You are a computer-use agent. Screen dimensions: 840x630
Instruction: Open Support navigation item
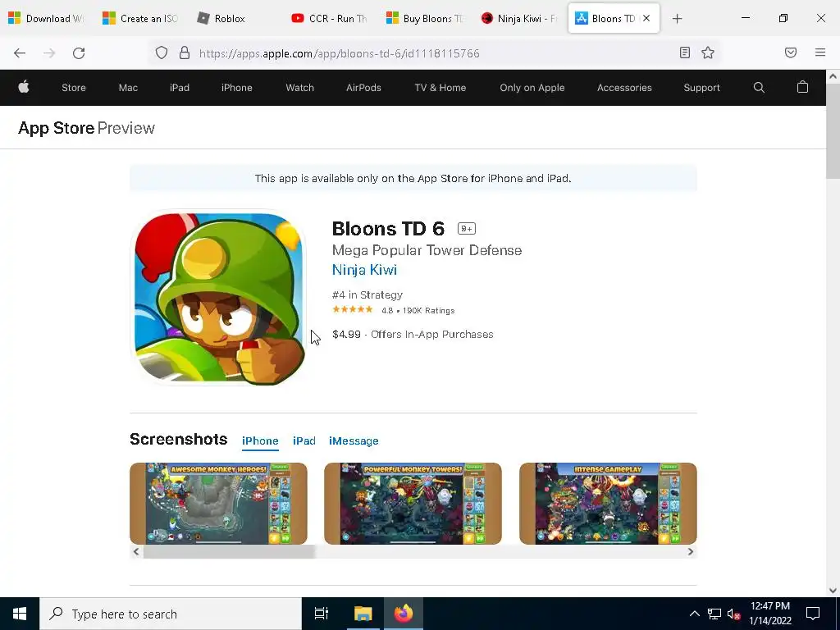click(x=701, y=87)
